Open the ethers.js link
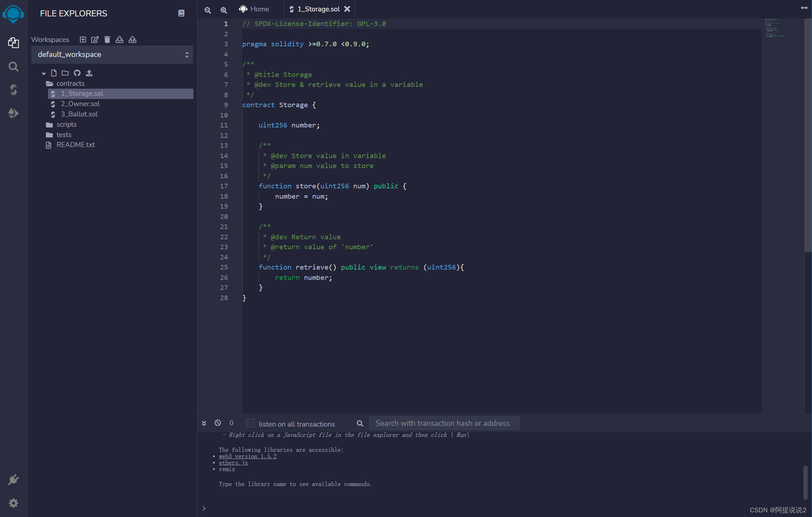The height and width of the screenshot is (517, 812). (233, 463)
